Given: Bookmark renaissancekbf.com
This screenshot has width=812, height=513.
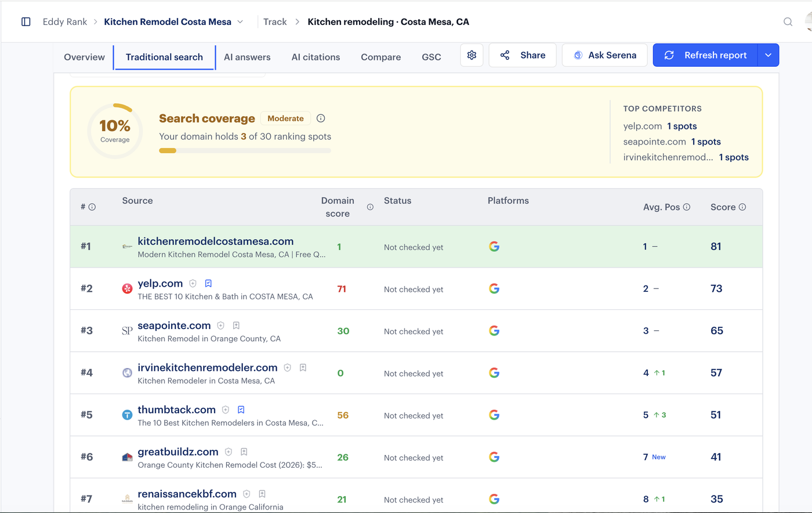Looking at the screenshot, I should point(262,494).
